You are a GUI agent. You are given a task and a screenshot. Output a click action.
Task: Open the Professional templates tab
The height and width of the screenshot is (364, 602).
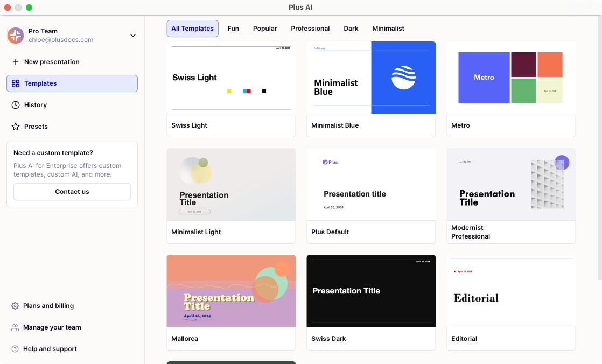[310, 29]
